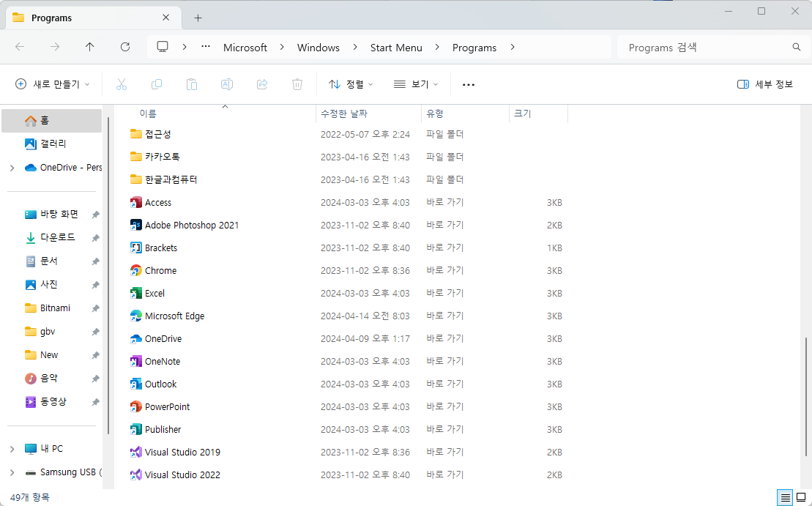Select the Visual Studio 2019 icon

(135, 452)
